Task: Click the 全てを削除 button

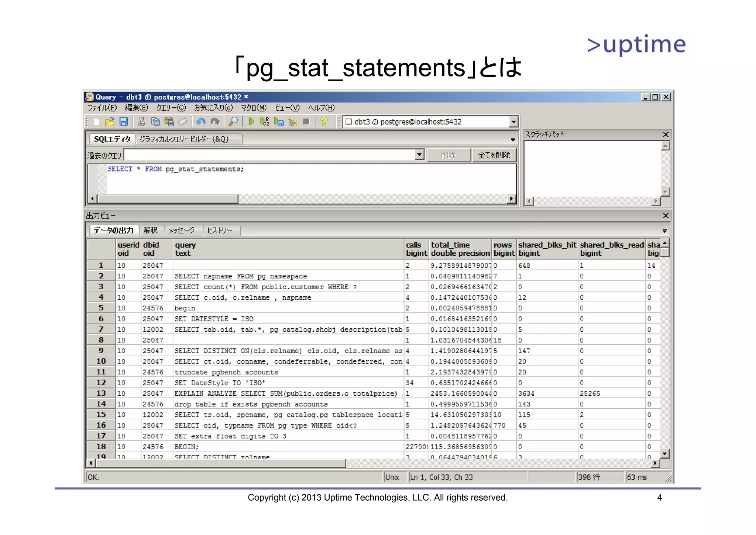Action: tap(494, 155)
